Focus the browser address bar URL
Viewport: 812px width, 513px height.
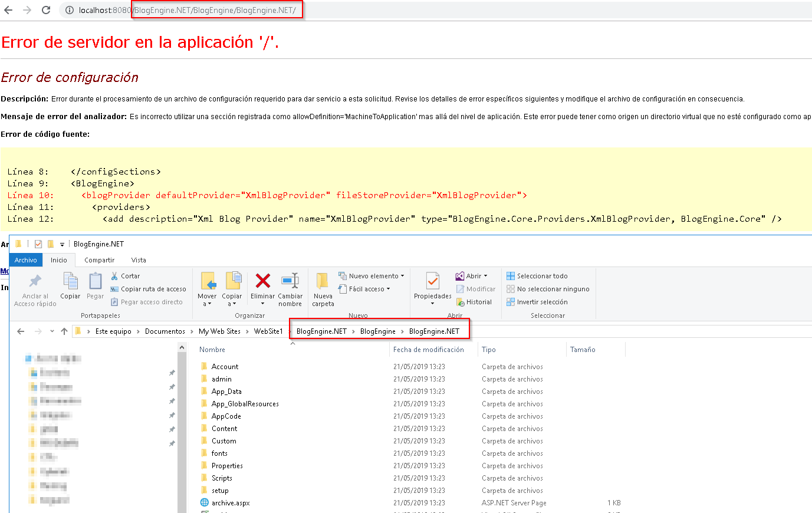[188, 10]
